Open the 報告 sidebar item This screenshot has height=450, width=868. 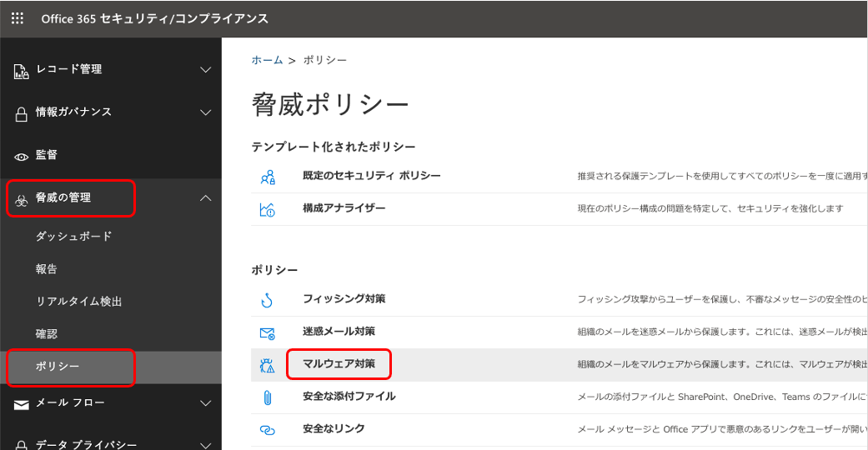47,269
